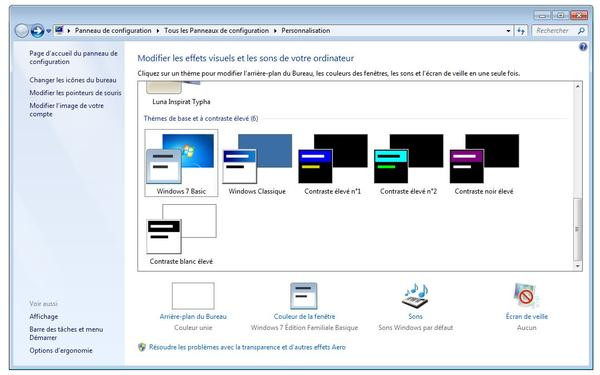This screenshot has width=600, height=375.
Task: Click the forward navigation arrow button
Action: tap(37, 31)
